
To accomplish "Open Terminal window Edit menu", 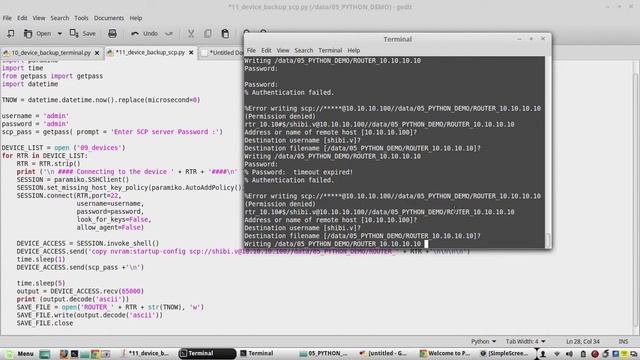I will tap(266, 51).
